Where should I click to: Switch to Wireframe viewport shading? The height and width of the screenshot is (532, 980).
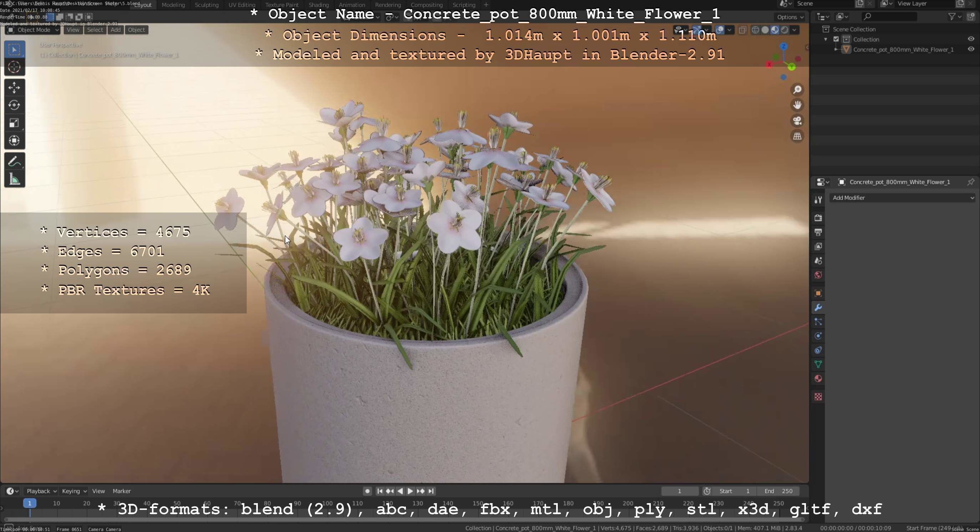[x=756, y=30]
